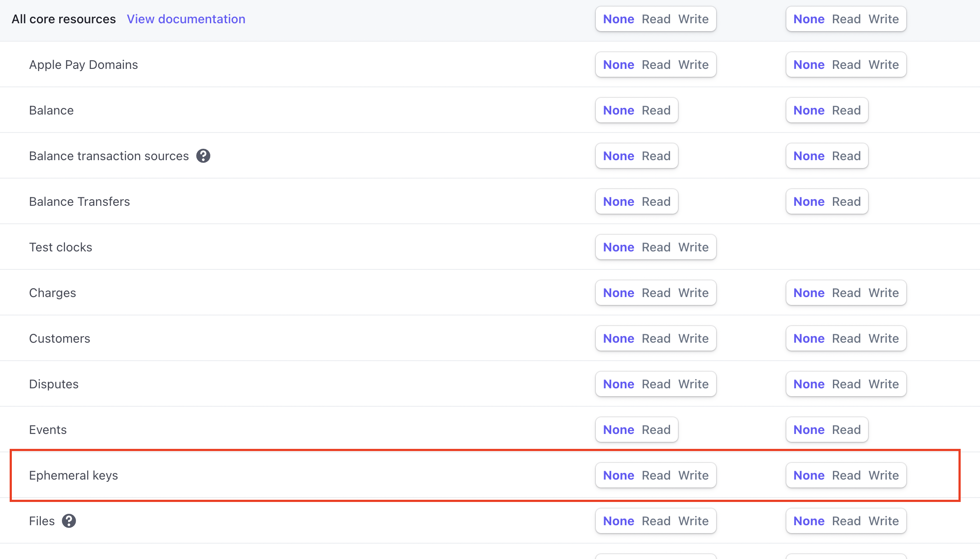Open the View documentation link
Screen dimensions: 980x559
186,19
